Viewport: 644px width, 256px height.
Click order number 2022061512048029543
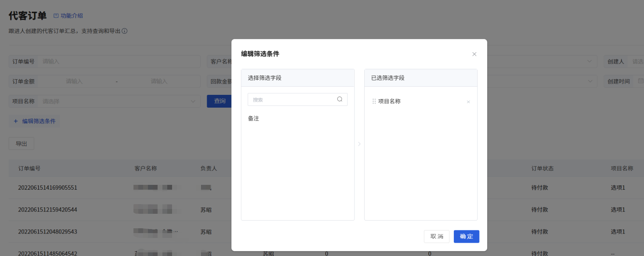click(x=47, y=232)
